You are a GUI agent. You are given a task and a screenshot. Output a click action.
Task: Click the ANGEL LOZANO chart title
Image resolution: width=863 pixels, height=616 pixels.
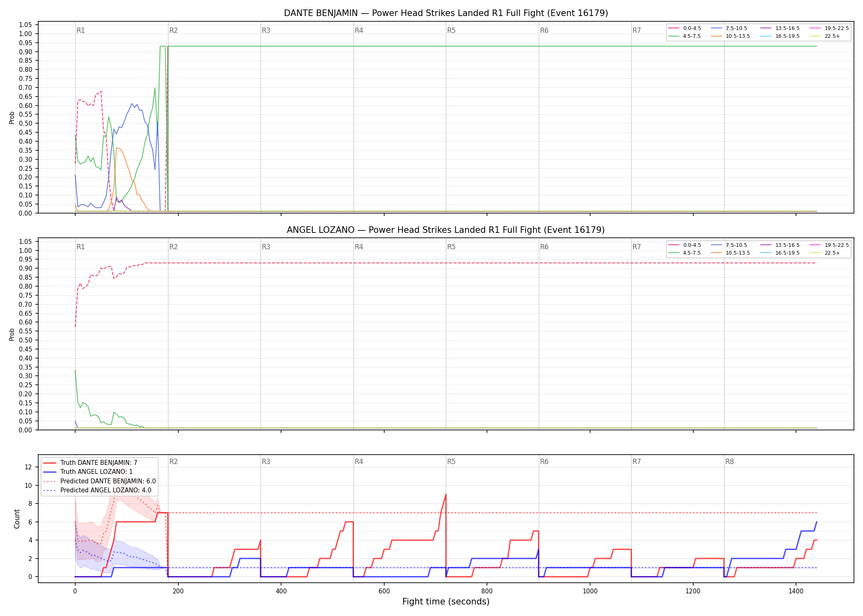point(446,230)
